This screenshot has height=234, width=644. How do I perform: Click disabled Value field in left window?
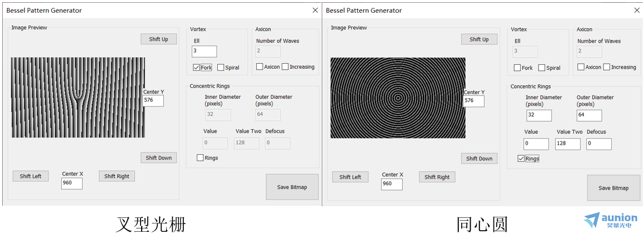click(x=215, y=143)
